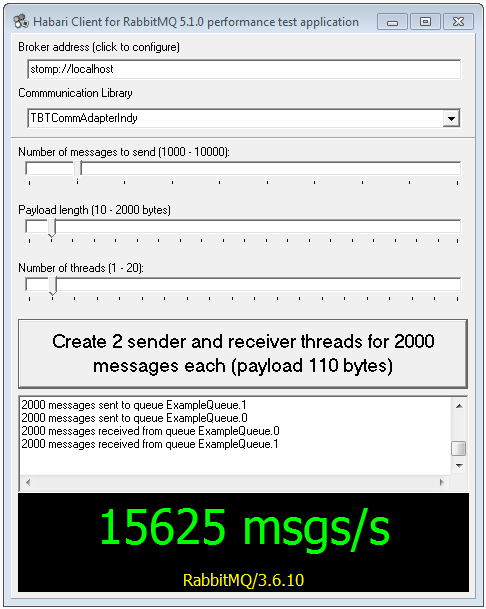Image resolution: width=486 pixels, height=609 pixels.
Task: Click the number of messages slider thumb
Action: (x=78, y=170)
